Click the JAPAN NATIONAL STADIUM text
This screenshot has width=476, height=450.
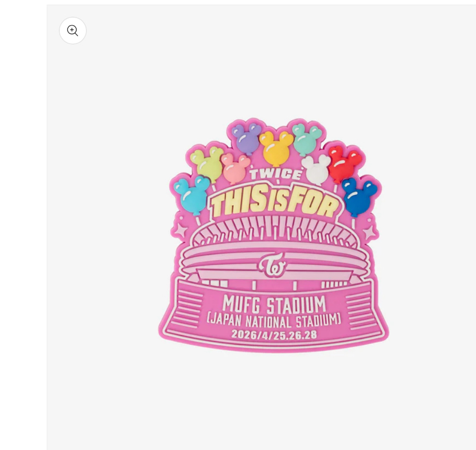coord(274,321)
